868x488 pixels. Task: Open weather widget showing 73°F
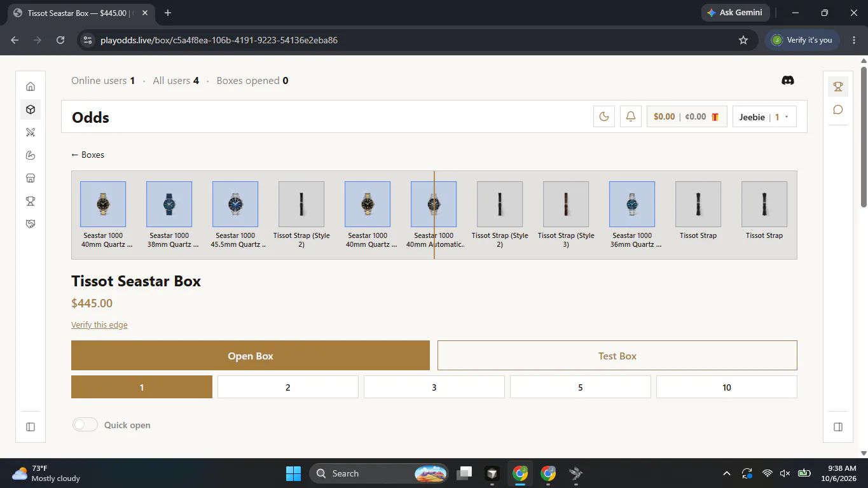(x=46, y=473)
